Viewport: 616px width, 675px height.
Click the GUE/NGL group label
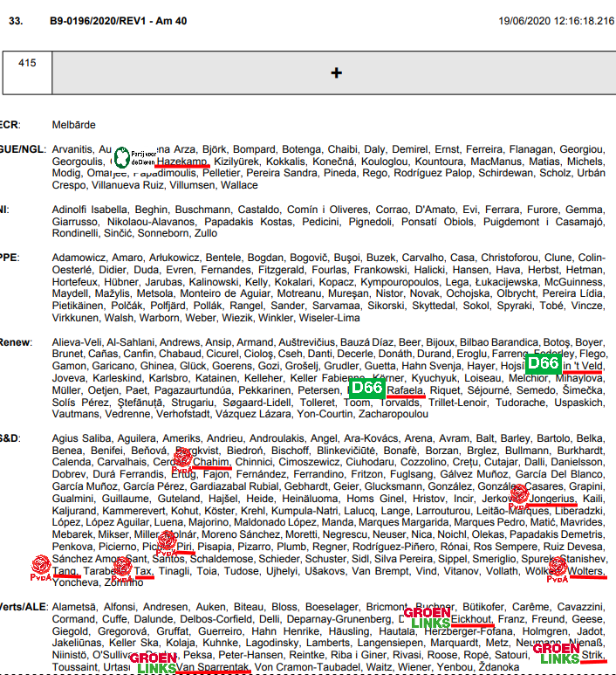(x=23, y=149)
